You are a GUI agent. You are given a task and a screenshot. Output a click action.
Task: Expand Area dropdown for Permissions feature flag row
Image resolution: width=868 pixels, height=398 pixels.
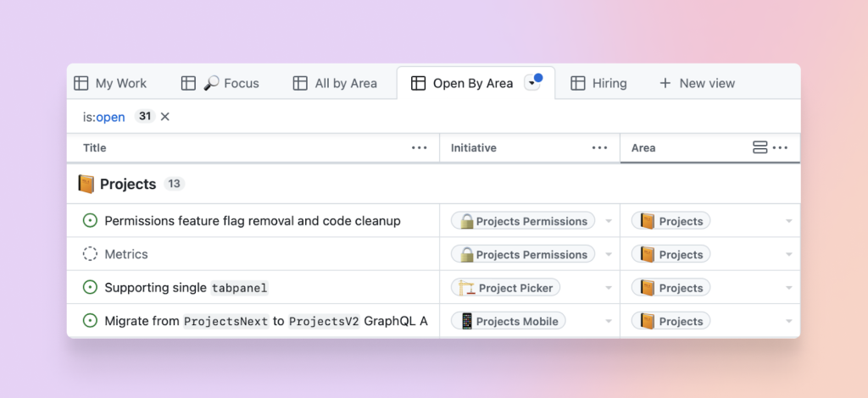(789, 222)
